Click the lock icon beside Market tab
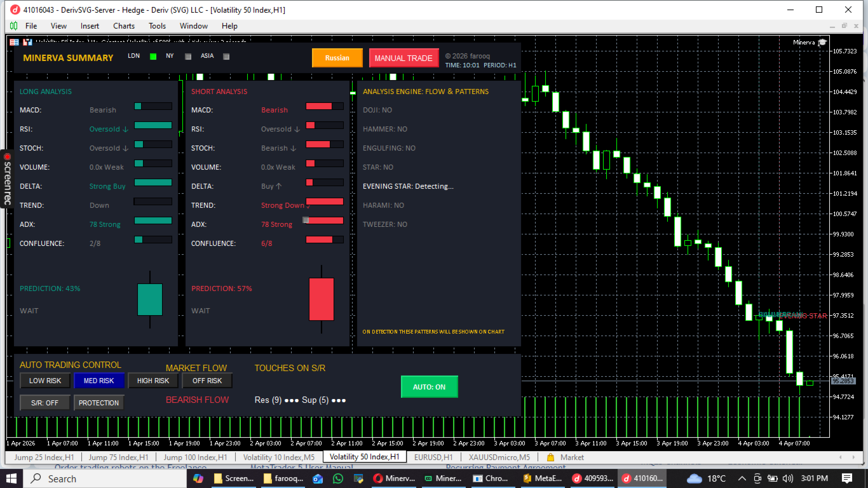The height and width of the screenshot is (488, 868). (x=550, y=457)
